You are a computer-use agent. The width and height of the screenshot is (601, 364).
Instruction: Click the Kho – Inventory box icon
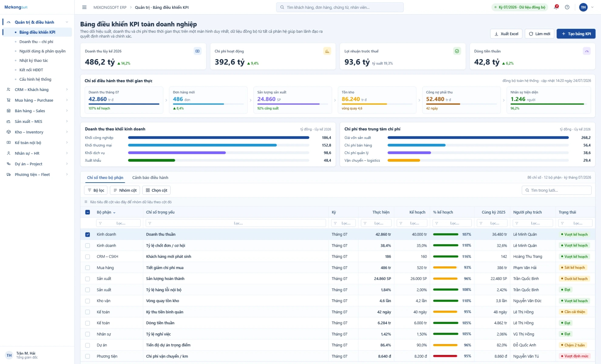click(x=8, y=132)
